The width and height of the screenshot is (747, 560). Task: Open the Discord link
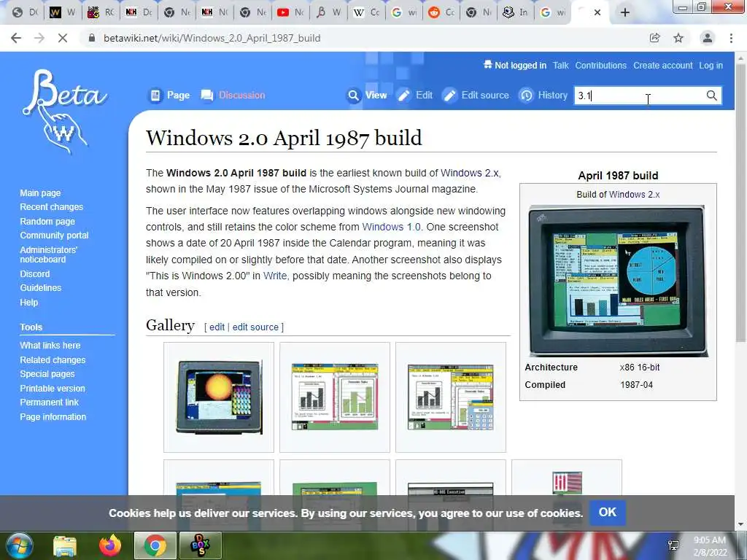pos(35,274)
